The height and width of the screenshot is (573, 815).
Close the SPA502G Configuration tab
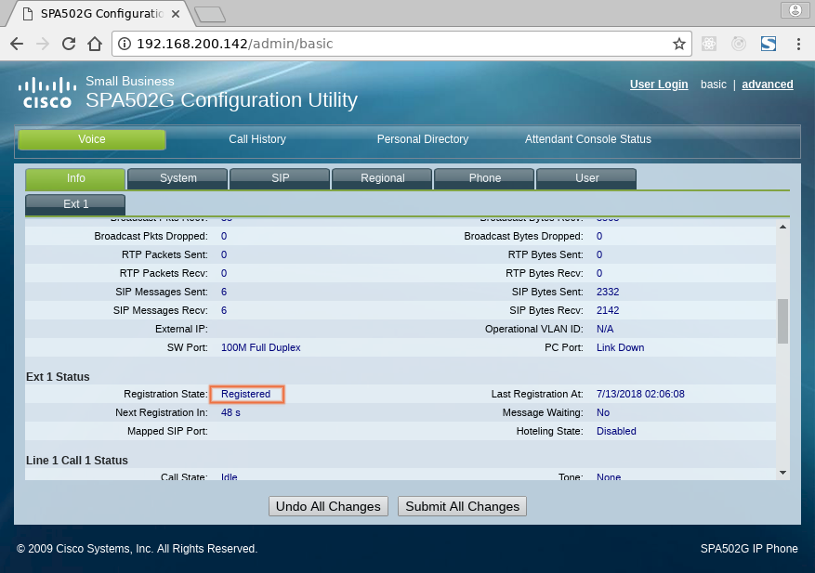point(176,14)
